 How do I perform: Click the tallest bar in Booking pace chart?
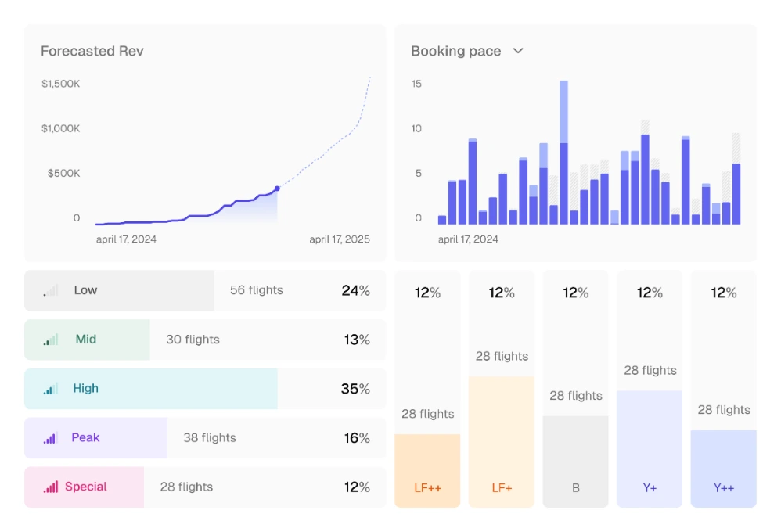click(563, 153)
